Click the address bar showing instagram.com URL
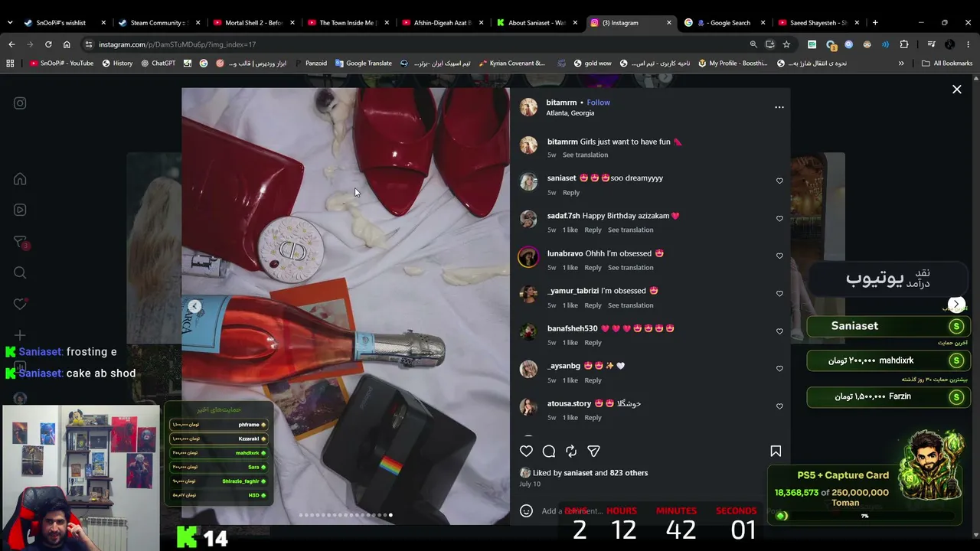 (413, 44)
